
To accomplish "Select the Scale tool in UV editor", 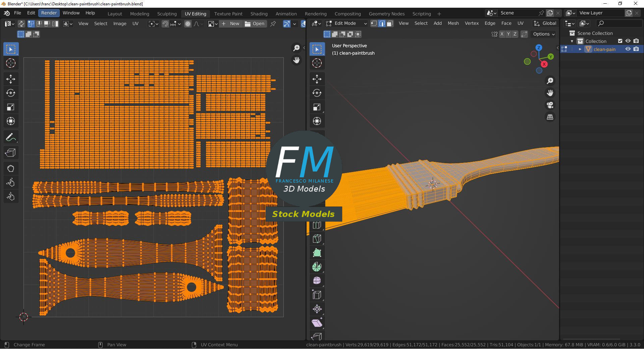I will [x=11, y=107].
